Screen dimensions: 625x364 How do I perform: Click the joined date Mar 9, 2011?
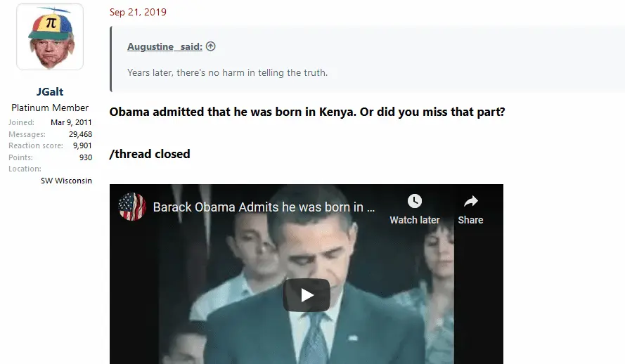71,122
